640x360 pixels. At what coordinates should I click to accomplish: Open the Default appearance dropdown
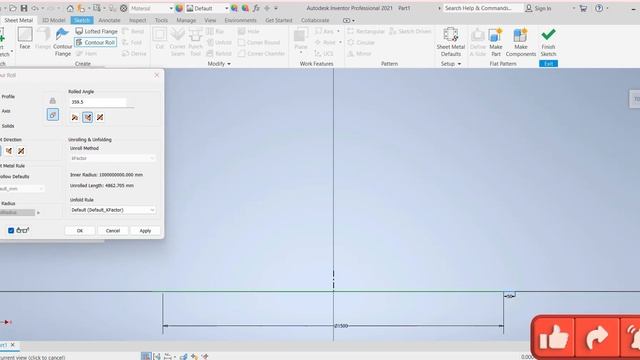point(227,8)
